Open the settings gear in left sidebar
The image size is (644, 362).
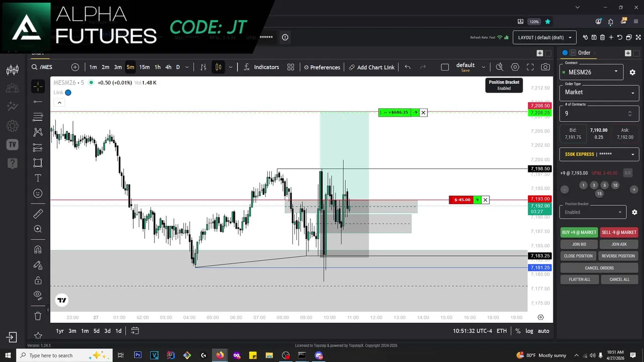click(13, 126)
